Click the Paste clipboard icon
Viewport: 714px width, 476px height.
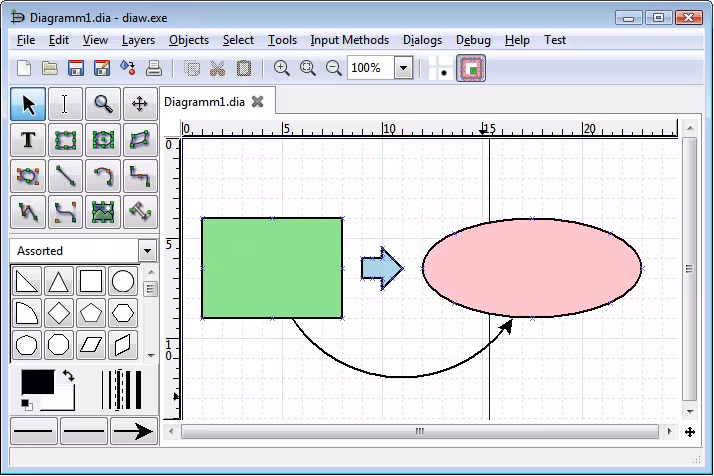(x=244, y=68)
